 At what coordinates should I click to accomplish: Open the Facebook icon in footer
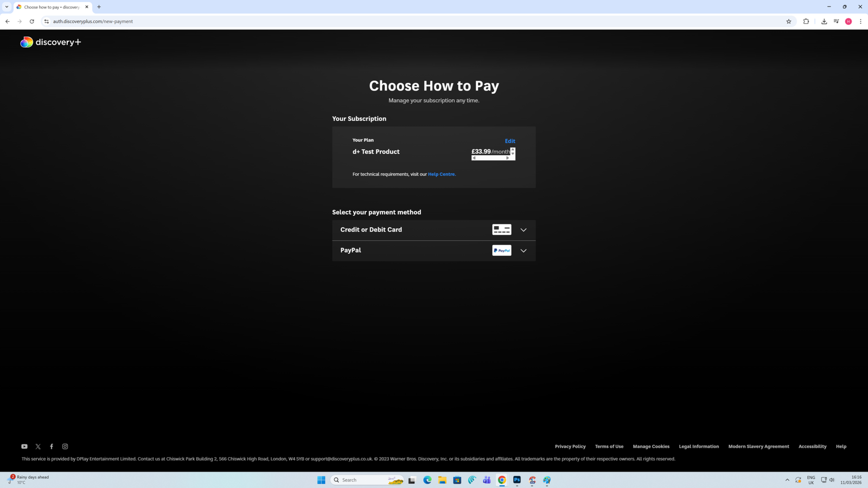coord(52,446)
